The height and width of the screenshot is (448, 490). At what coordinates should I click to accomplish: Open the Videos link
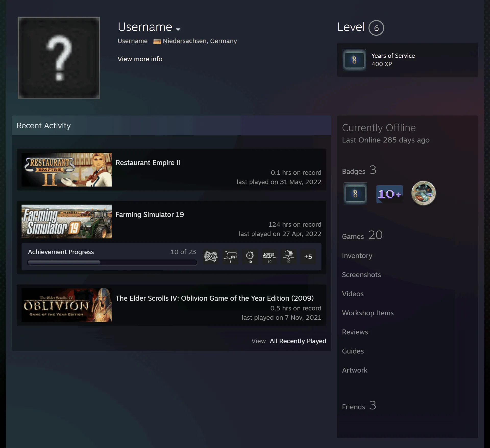pos(353,294)
